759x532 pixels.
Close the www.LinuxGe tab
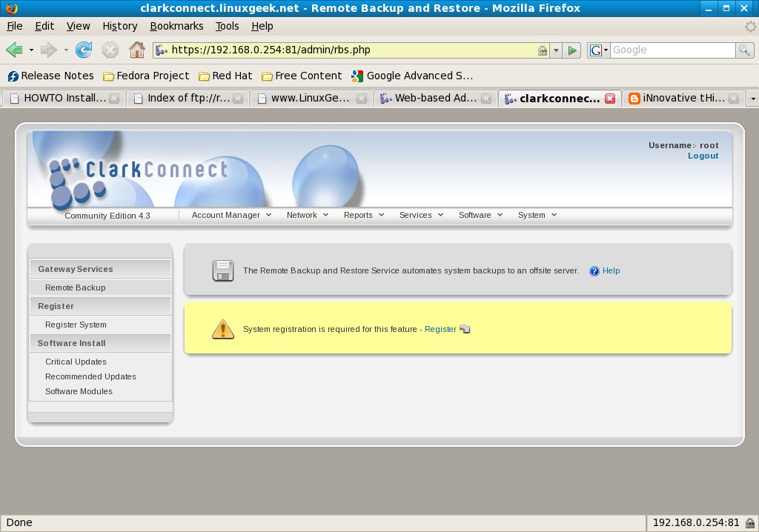(x=362, y=99)
